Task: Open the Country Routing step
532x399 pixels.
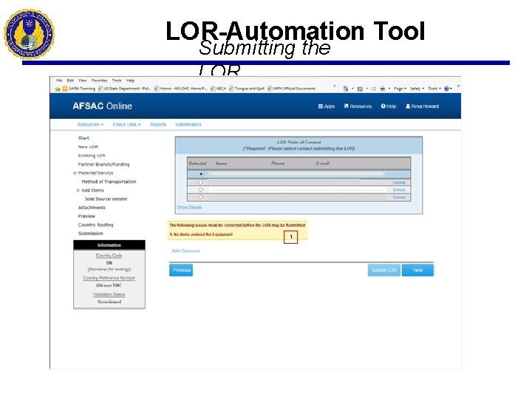Action: pyautogui.click(x=95, y=225)
